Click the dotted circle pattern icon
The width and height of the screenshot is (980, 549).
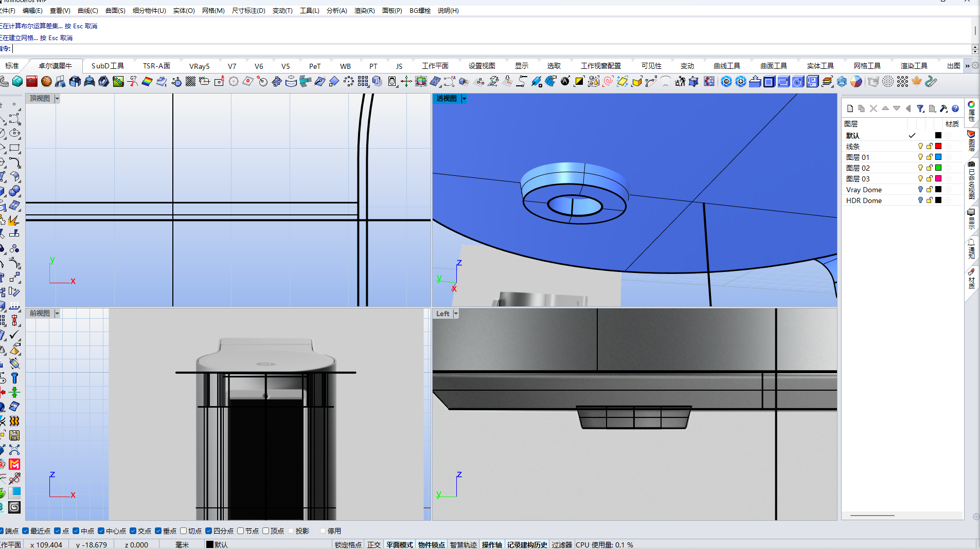click(888, 81)
